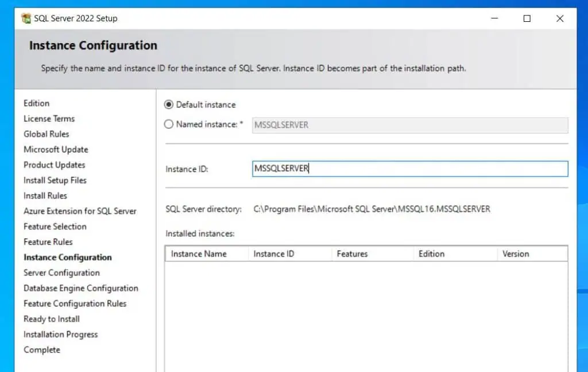Go to the License Terms step

(49, 118)
